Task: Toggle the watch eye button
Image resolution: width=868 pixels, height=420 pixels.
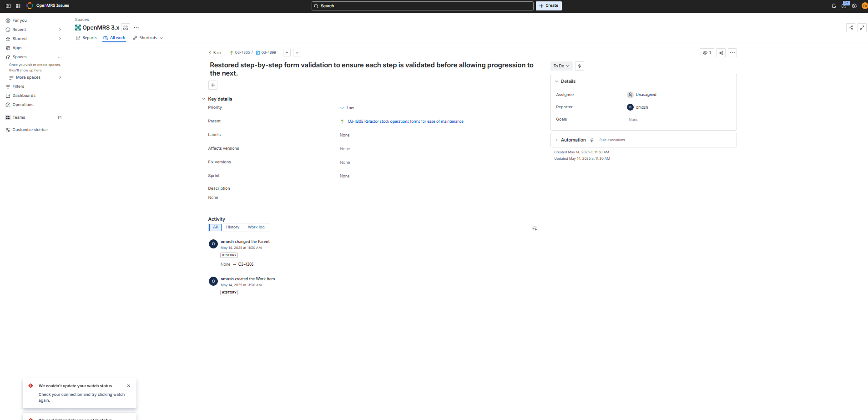Action: click(x=707, y=53)
